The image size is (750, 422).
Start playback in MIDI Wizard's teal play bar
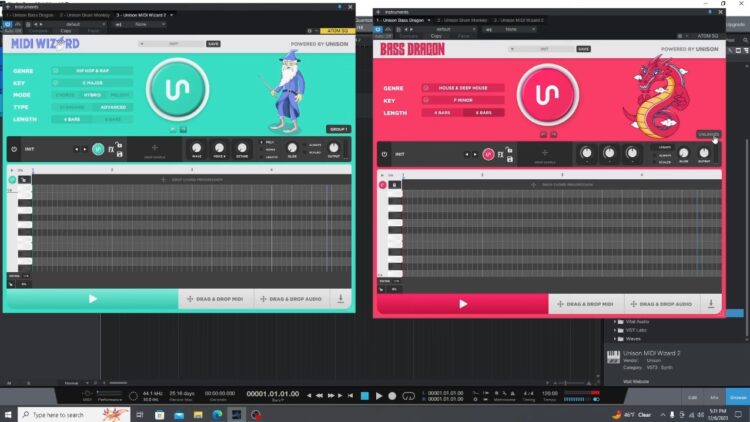coord(92,299)
